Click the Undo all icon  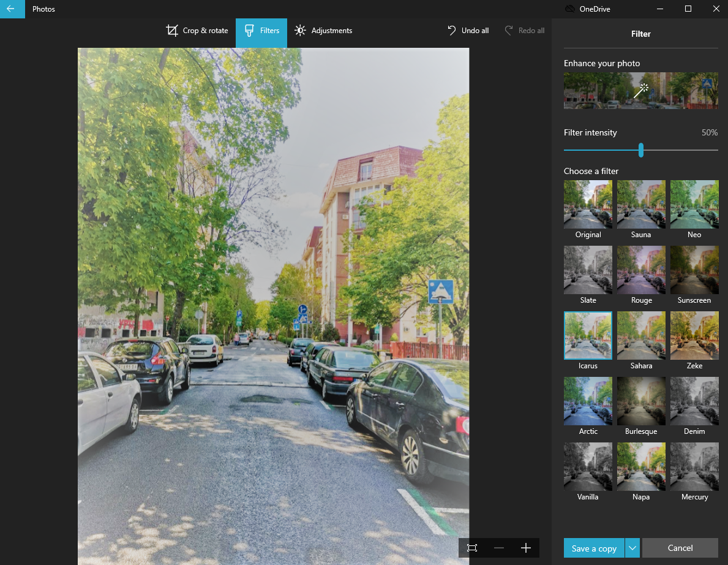click(x=452, y=31)
